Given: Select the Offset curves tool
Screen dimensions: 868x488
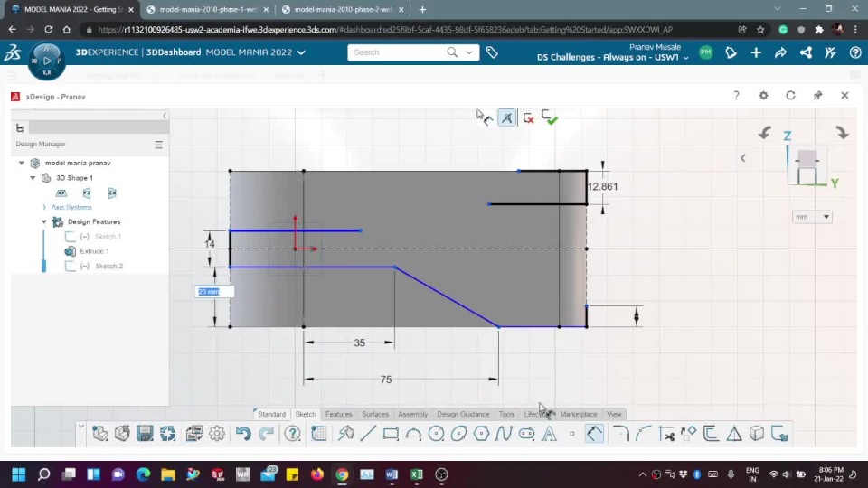Looking at the screenshot, I should coord(712,434).
